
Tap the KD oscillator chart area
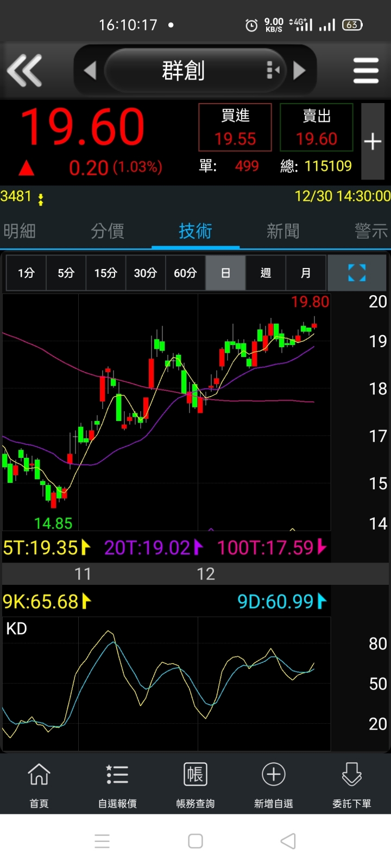(x=167, y=684)
